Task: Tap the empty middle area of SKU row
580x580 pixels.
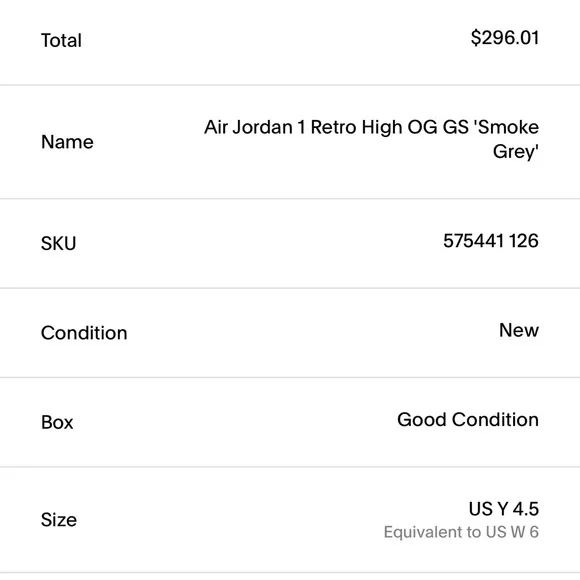Action: point(259,243)
